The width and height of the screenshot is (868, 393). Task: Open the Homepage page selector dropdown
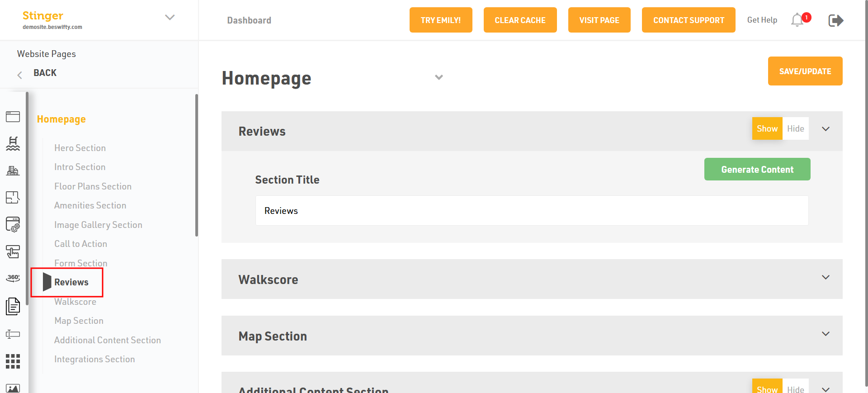click(x=439, y=77)
